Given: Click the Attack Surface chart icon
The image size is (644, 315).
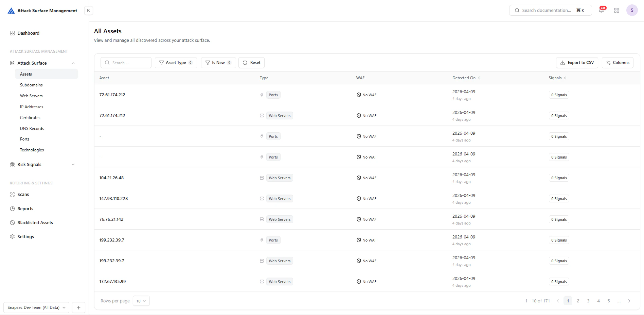Looking at the screenshot, I should pos(12,63).
